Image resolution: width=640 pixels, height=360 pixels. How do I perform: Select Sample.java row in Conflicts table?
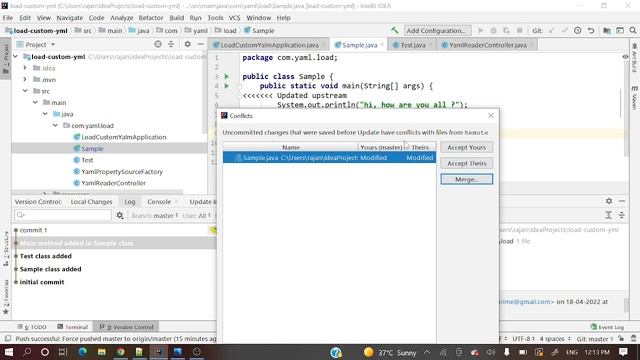click(x=329, y=158)
